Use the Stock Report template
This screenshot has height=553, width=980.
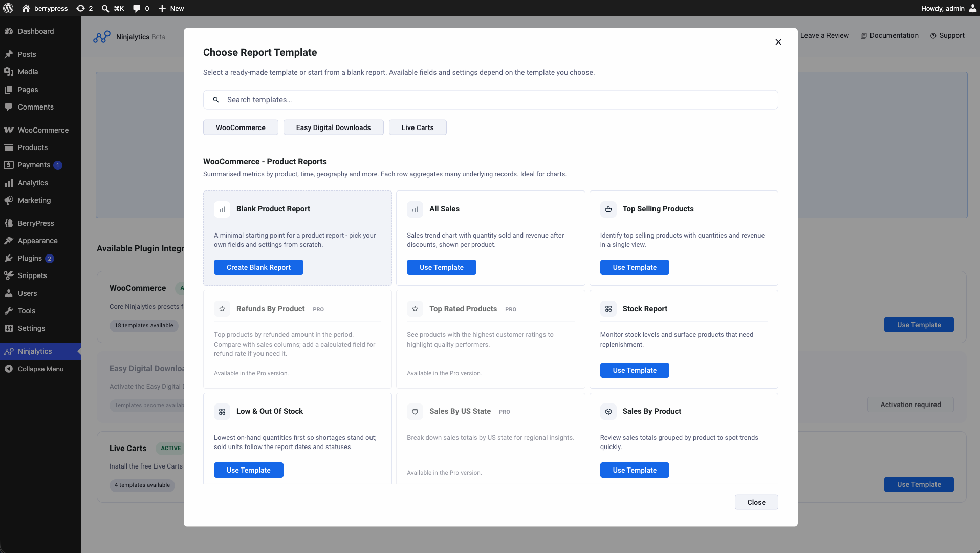click(635, 370)
